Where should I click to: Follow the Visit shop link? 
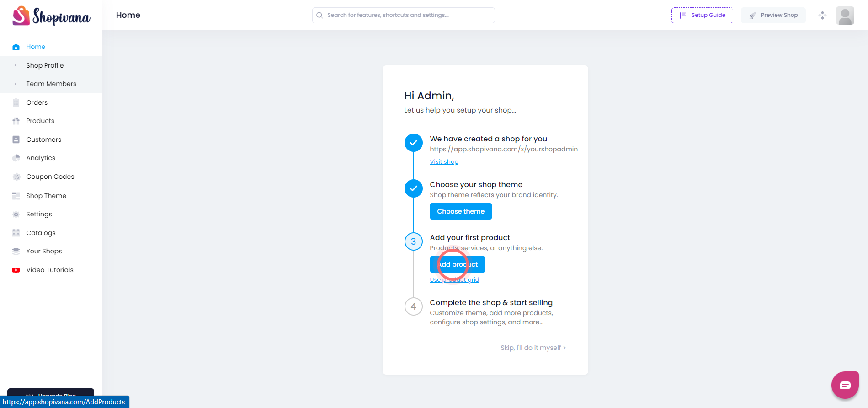[x=444, y=161]
